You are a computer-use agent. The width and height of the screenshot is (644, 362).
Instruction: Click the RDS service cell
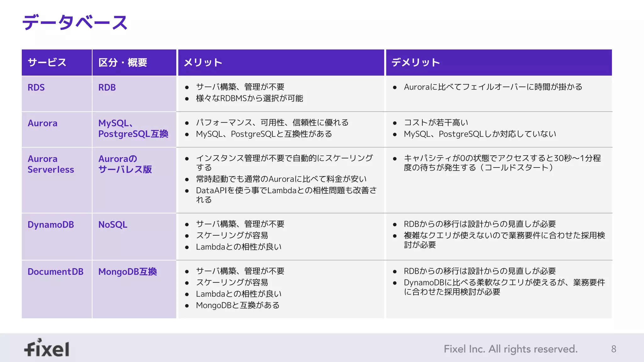point(36,87)
